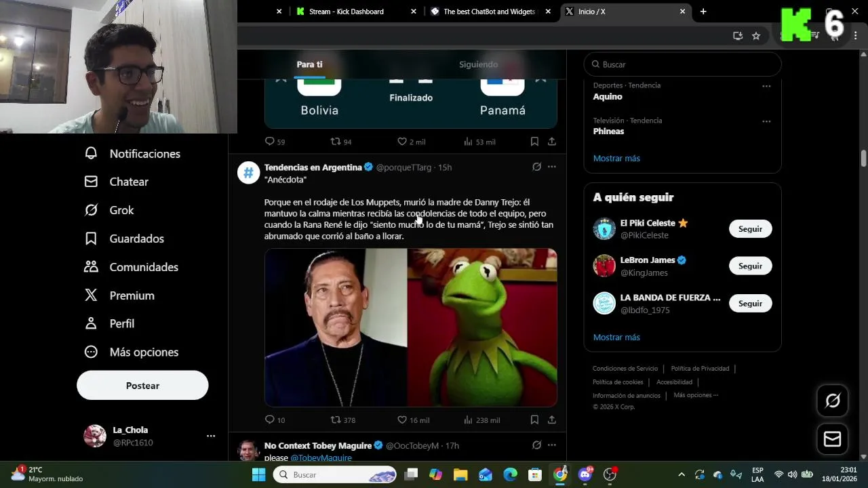The width and height of the screenshot is (868, 488).
Task: Expand Más opciones in footer links
Action: pos(696,395)
